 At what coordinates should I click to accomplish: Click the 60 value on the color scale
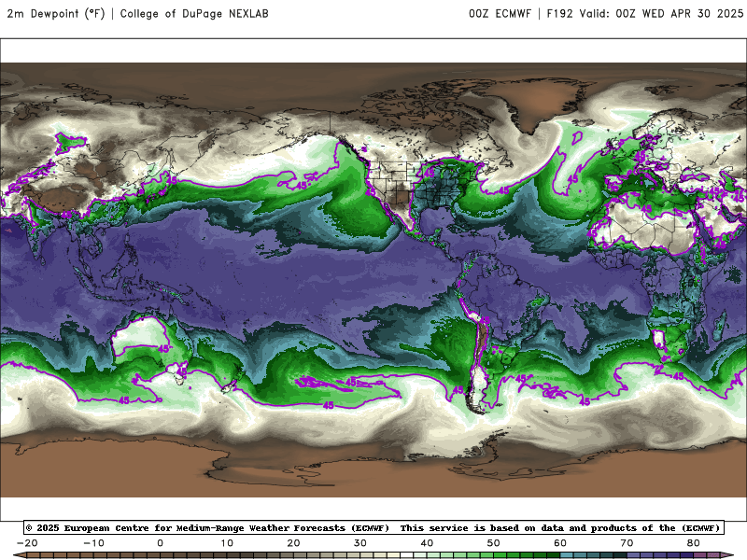(560, 543)
